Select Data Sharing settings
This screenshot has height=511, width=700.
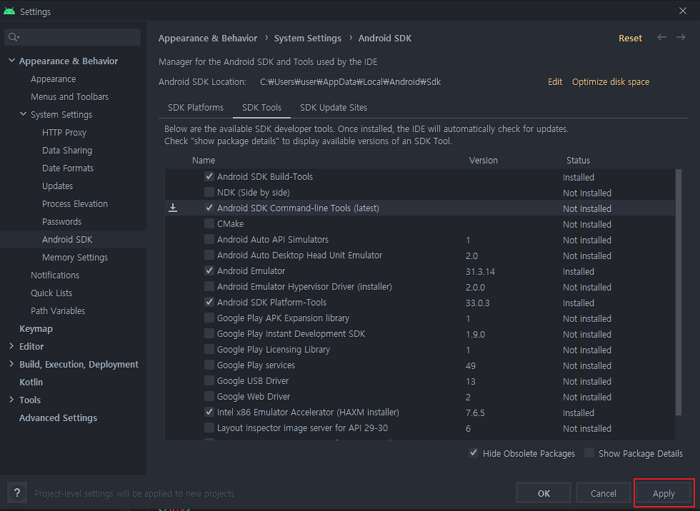(67, 150)
